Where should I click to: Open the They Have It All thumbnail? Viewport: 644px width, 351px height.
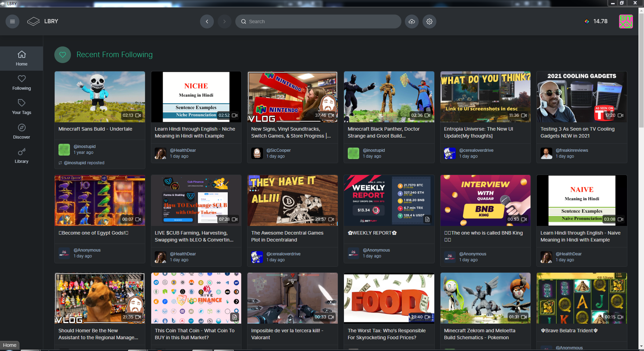pyautogui.click(x=292, y=200)
